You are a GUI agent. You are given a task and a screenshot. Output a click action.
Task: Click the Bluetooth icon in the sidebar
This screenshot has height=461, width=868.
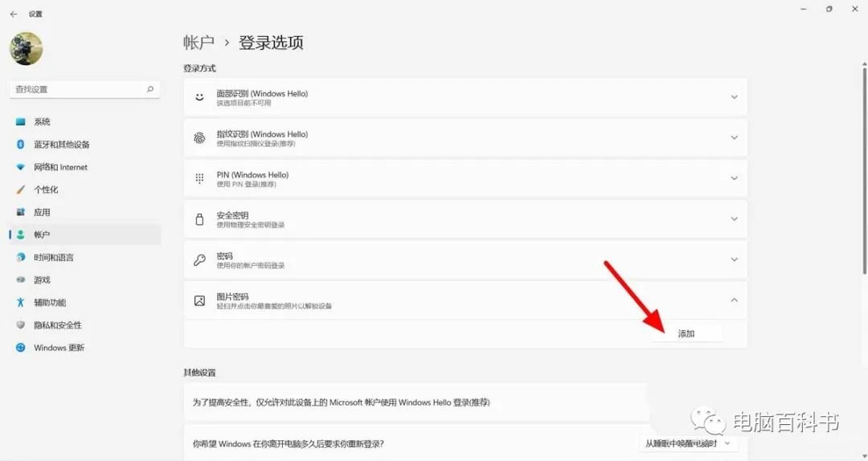click(21, 145)
